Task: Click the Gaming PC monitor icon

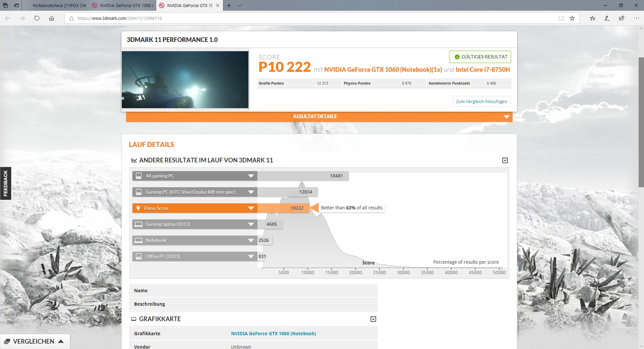Action: pos(139,192)
